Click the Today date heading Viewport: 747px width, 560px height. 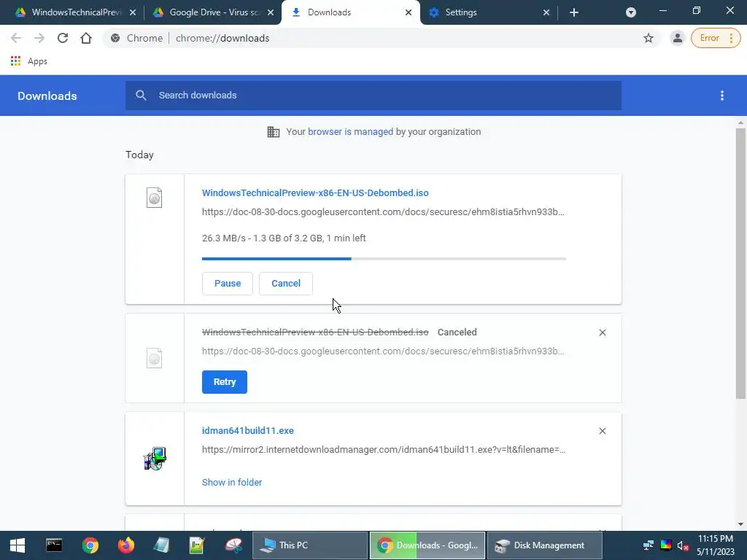pyautogui.click(x=139, y=155)
